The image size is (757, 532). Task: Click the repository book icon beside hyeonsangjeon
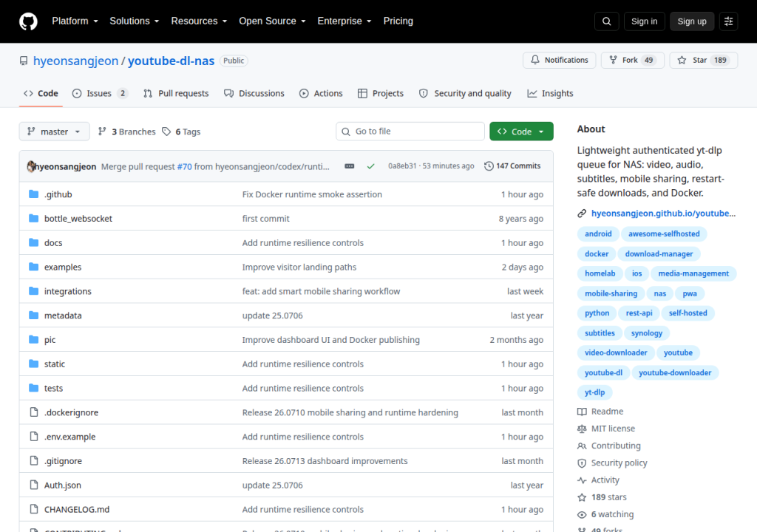(x=24, y=61)
